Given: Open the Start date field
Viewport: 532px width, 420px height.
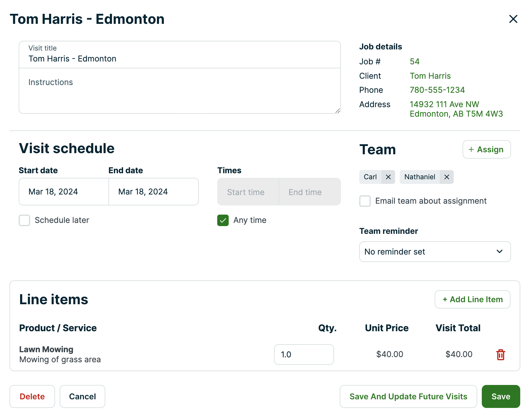Looking at the screenshot, I should [63, 192].
